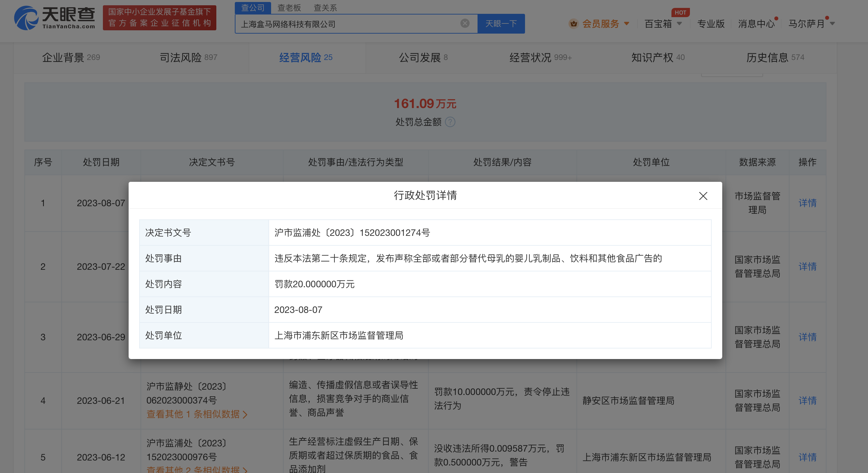The height and width of the screenshot is (473, 868).
Task: Open 详情 for the 2023-07-22 record
Action: 807,266
